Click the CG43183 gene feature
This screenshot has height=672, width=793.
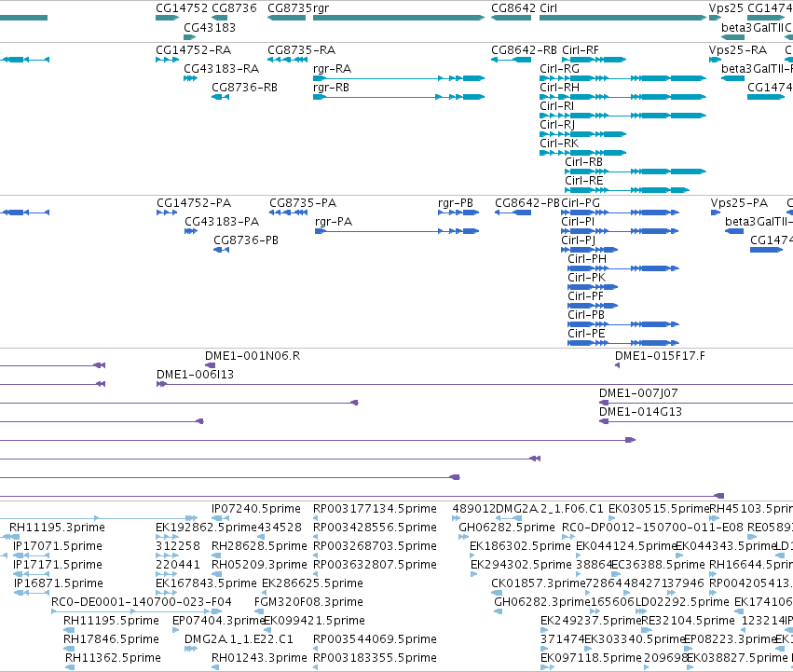(x=190, y=37)
